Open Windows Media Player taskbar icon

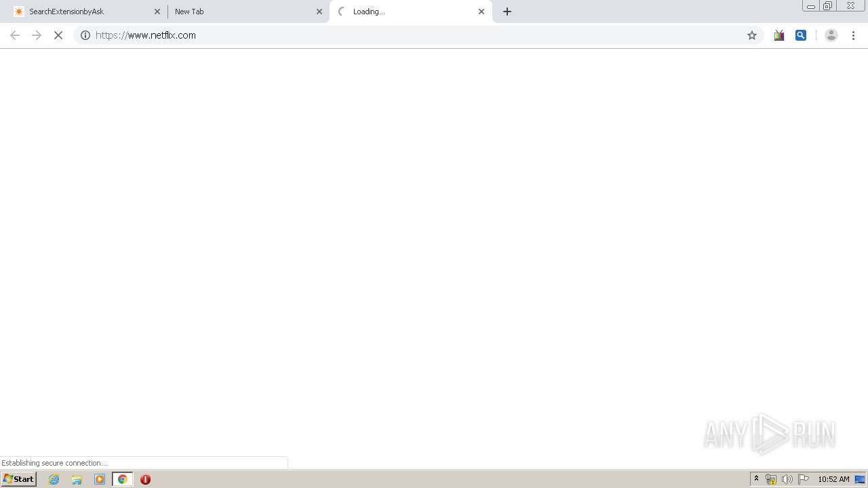[100, 479]
